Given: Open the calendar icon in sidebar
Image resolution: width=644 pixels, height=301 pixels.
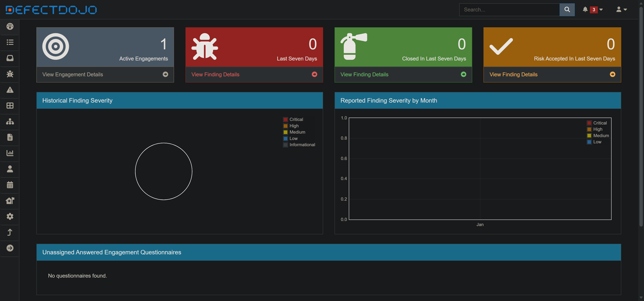Looking at the screenshot, I should point(10,185).
